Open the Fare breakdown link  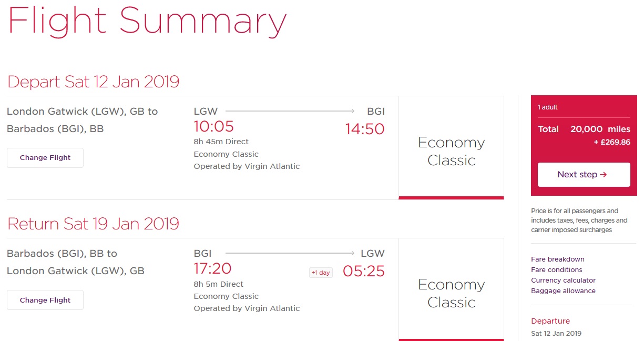pos(557,259)
